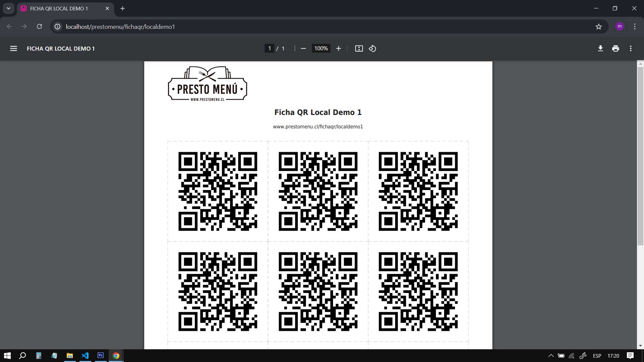Click the scrollbar up arrow

[x=640, y=64]
